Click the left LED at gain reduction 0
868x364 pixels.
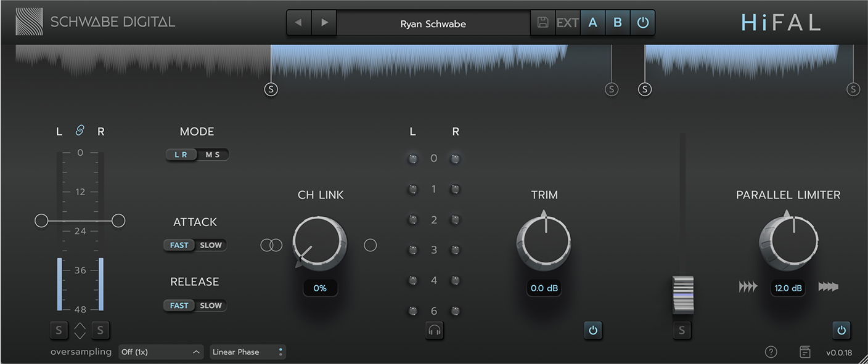[412, 159]
